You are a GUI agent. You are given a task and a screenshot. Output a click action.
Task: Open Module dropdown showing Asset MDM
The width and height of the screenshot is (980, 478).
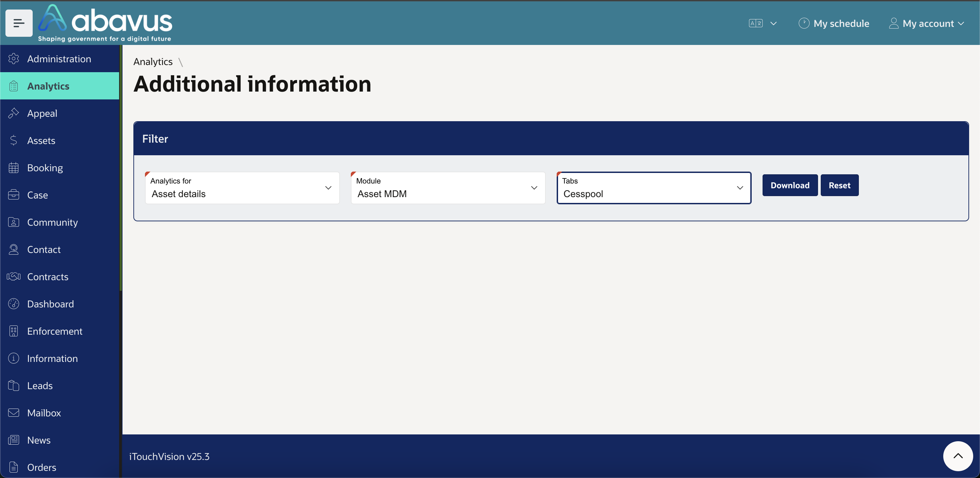(x=448, y=188)
